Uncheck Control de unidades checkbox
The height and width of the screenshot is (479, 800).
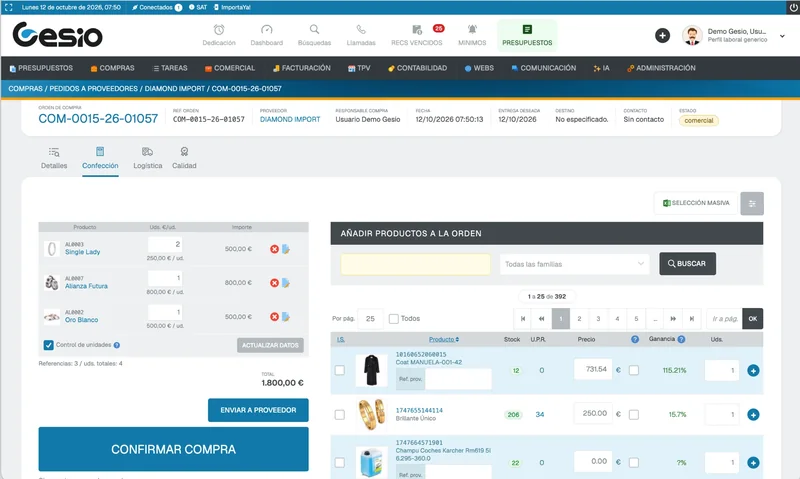pyautogui.click(x=48, y=345)
